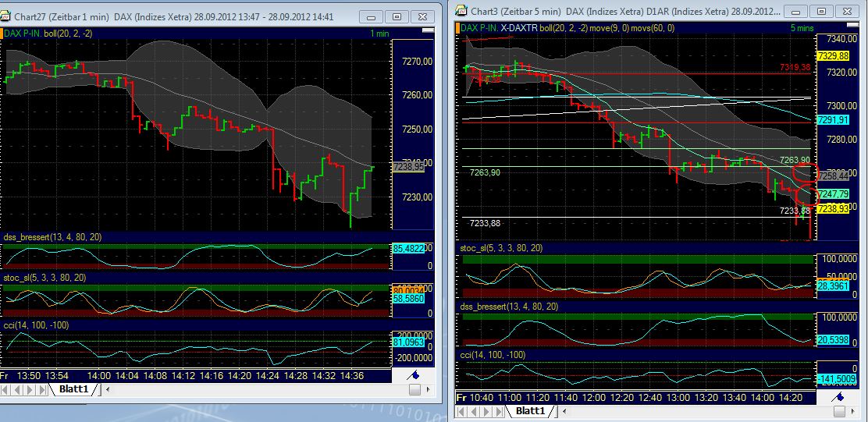Click 'DAX P-IN.' label in Chart27
Viewport: 868px width, 422px height.
click(x=22, y=34)
